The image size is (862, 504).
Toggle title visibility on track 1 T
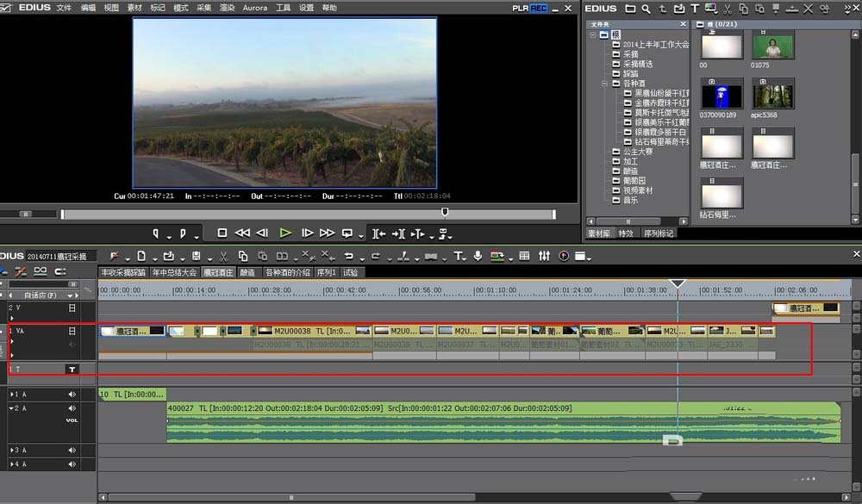click(72, 370)
